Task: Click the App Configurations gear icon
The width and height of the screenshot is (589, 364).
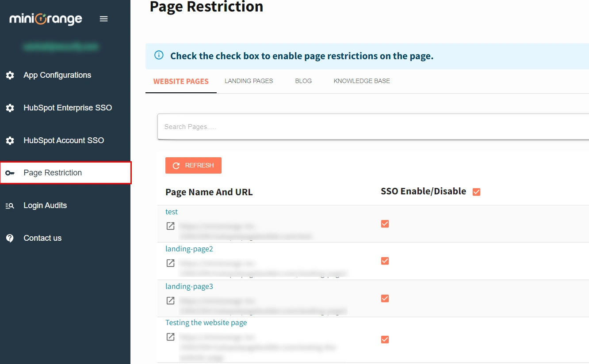Action: [x=10, y=75]
